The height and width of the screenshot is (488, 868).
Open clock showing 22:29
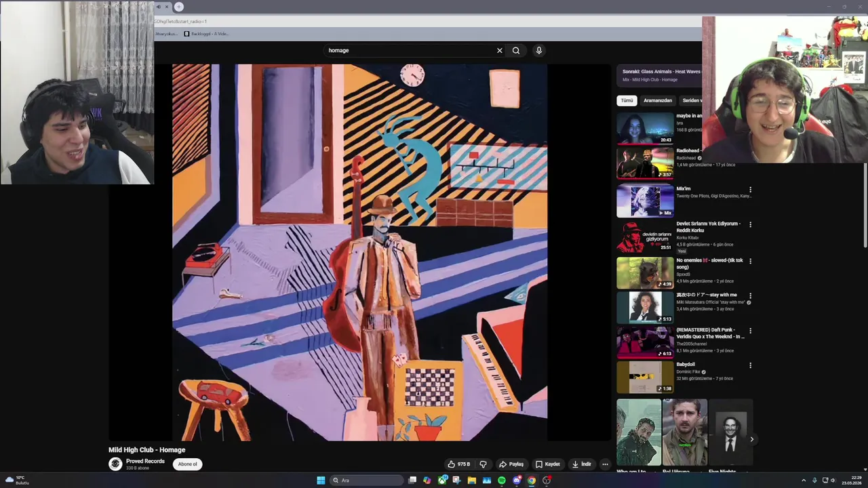click(x=851, y=481)
